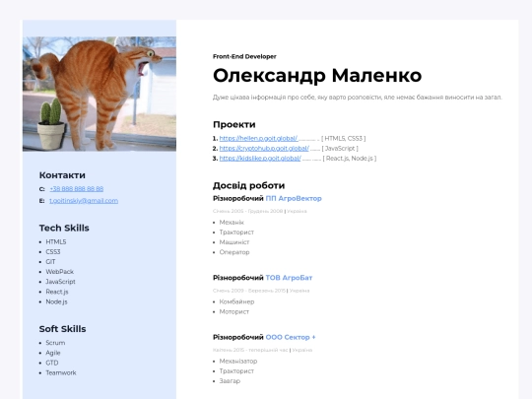Select the WebPack skill item
This screenshot has width=532, height=399.
[60, 272]
